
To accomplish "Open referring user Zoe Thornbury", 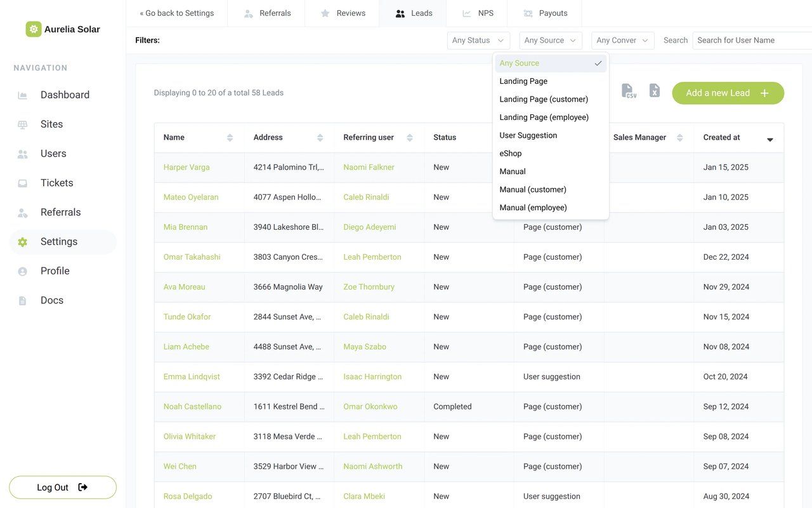I will point(369,287).
